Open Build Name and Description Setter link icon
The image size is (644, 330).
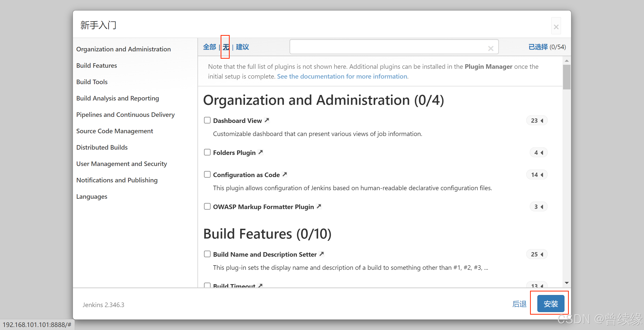click(x=321, y=254)
